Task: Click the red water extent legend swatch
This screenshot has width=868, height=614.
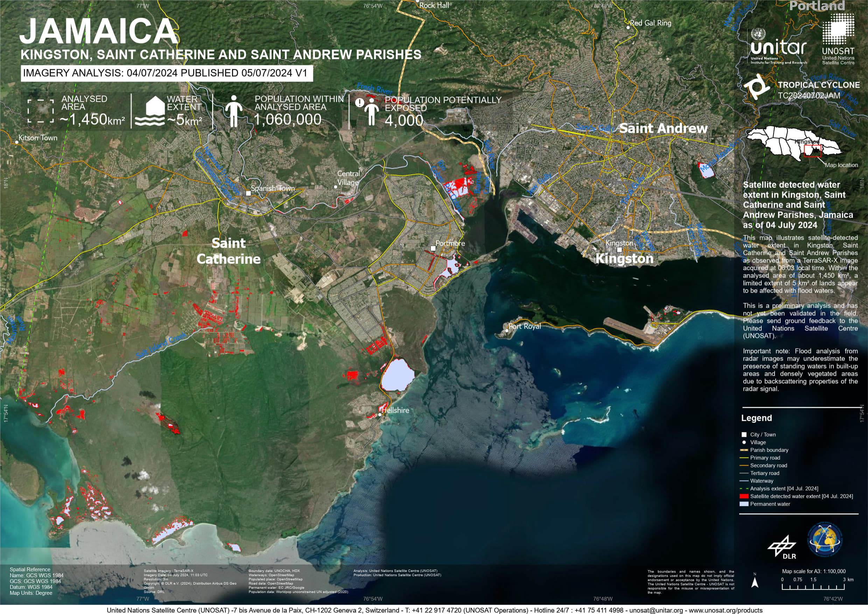Action: (x=744, y=496)
